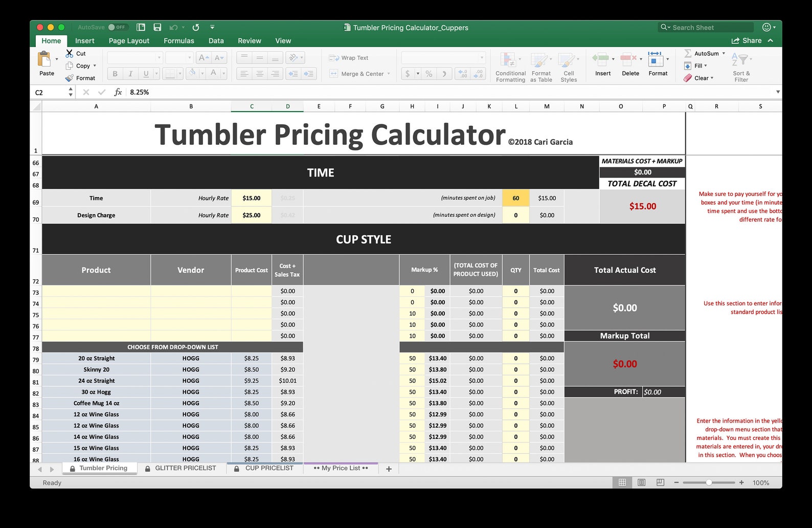The height and width of the screenshot is (528, 812).
Task: Click the Name Box showing C2
Action: [50, 92]
